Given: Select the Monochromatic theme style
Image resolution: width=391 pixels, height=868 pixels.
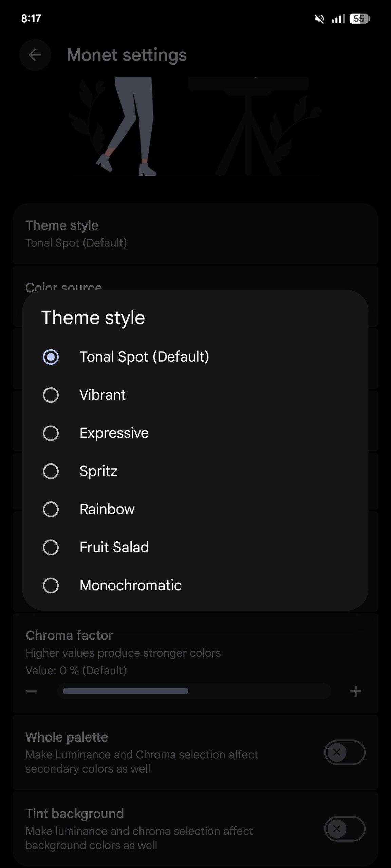Looking at the screenshot, I should (51, 586).
